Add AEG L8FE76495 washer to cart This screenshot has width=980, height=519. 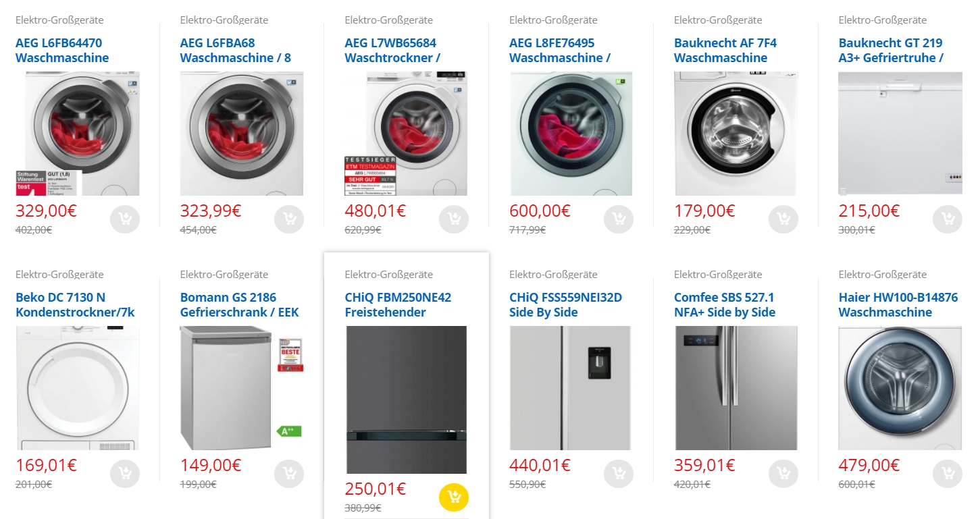tap(619, 219)
